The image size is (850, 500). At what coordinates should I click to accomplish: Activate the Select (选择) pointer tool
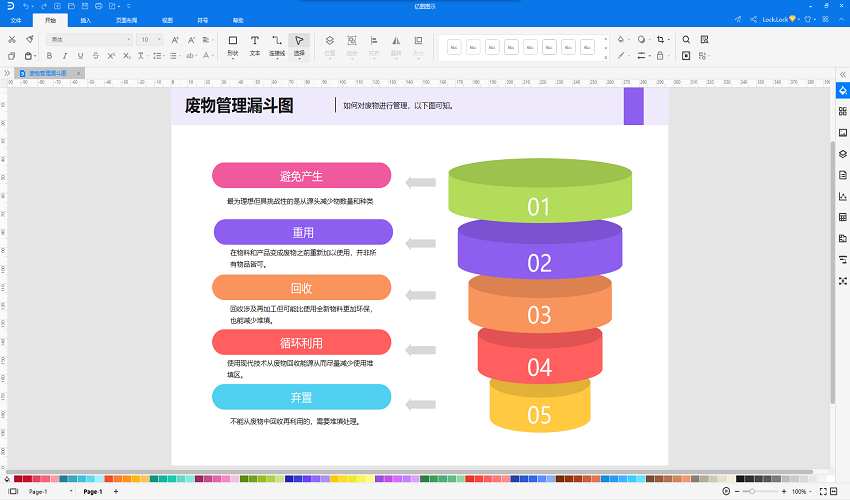(x=299, y=46)
